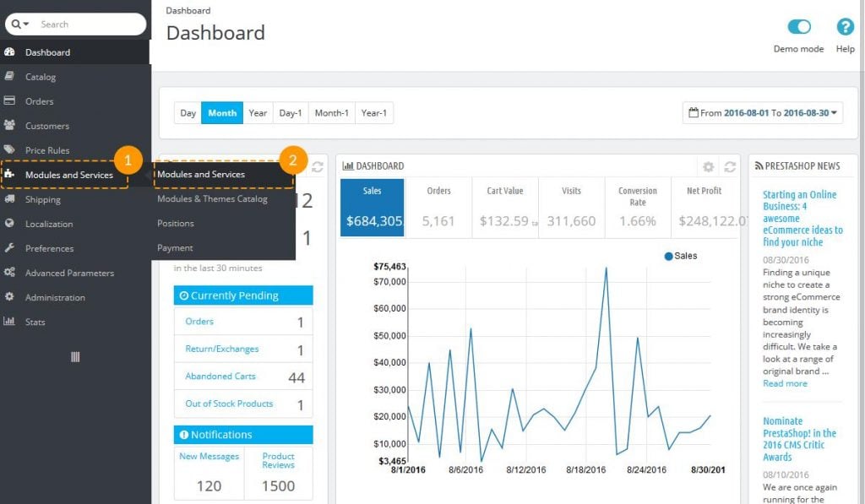Click the Stats bar chart icon

10,322
